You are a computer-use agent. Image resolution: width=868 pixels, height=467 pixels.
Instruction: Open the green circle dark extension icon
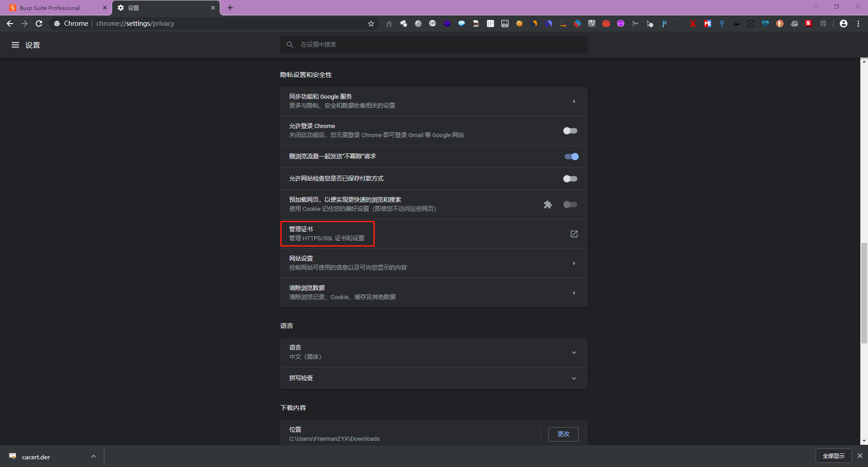[751, 24]
